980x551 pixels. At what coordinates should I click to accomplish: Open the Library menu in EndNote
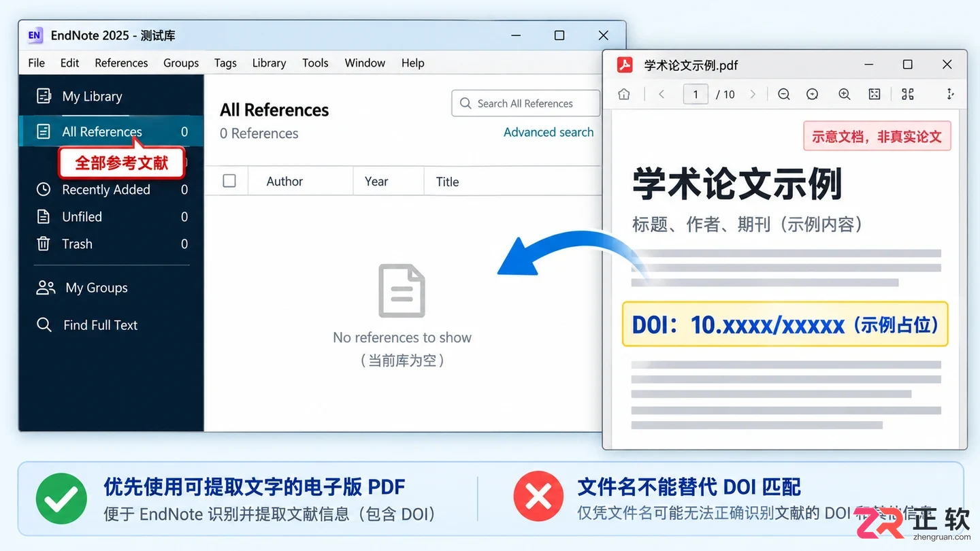coord(269,63)
